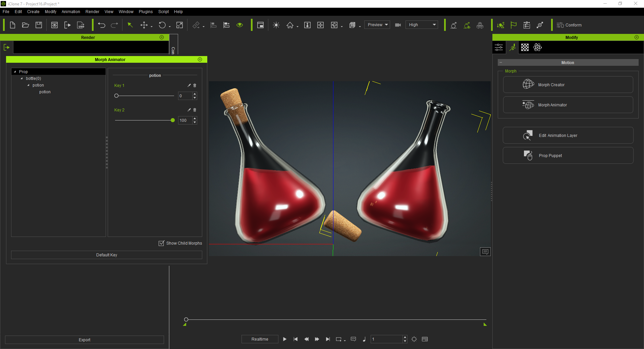Open the Animation menu
Screen dimensions: 644x349
pyautogui.click(x=71, y=12)
